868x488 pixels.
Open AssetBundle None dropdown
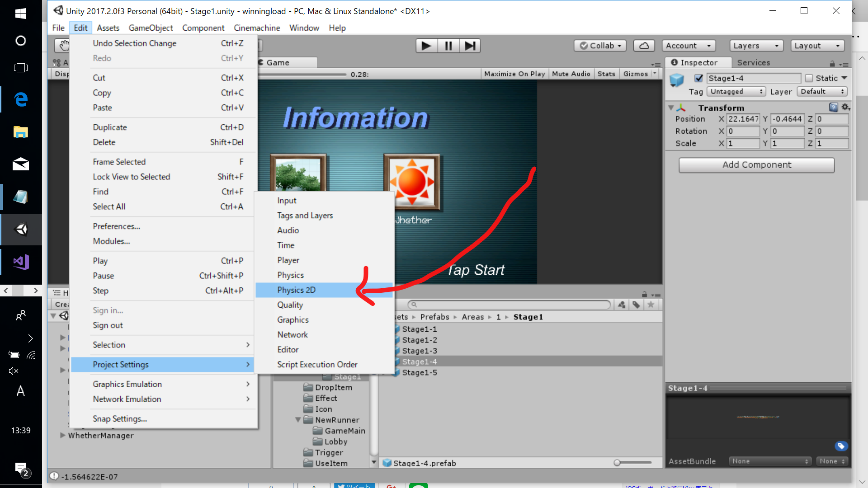coord(769,461)
